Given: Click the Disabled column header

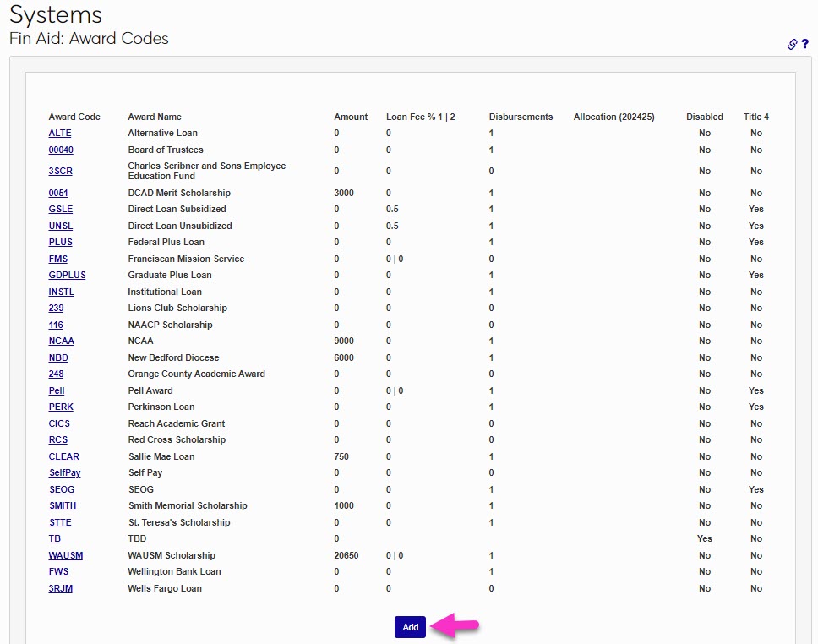Looking at the screenshot, I should pyautogui.click(x=704, y=117).
